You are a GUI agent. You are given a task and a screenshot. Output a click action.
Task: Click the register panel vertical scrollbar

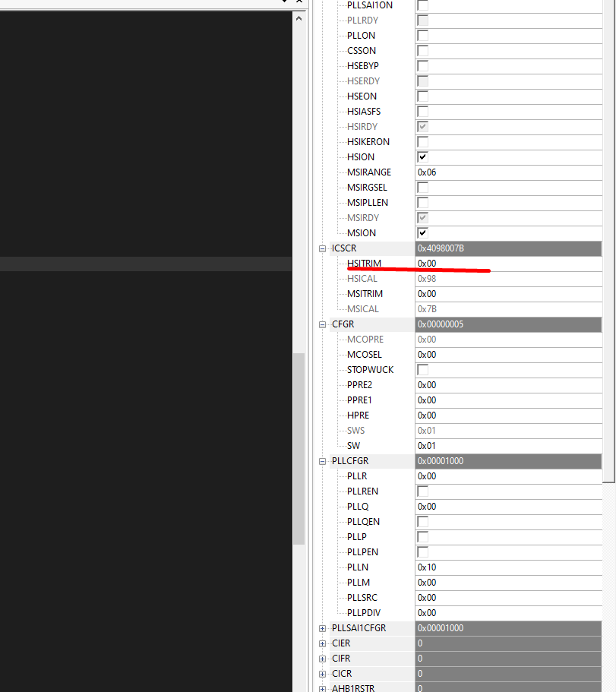[x=609, y=241]
